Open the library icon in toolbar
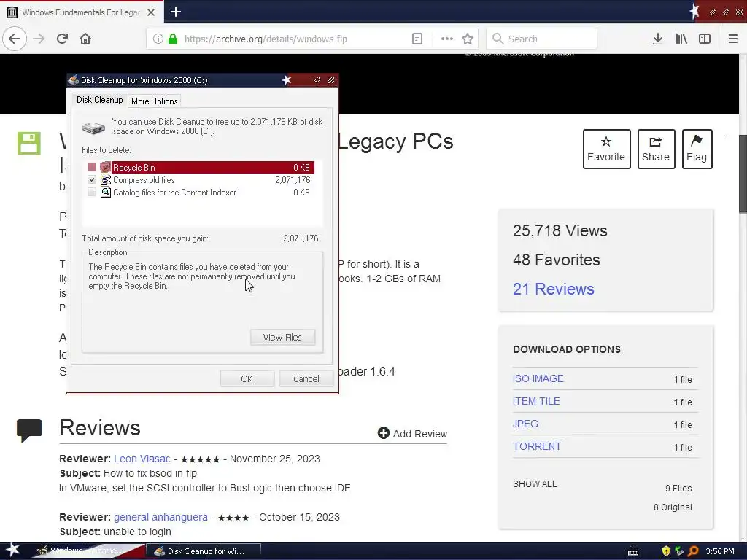 (681, 39)
